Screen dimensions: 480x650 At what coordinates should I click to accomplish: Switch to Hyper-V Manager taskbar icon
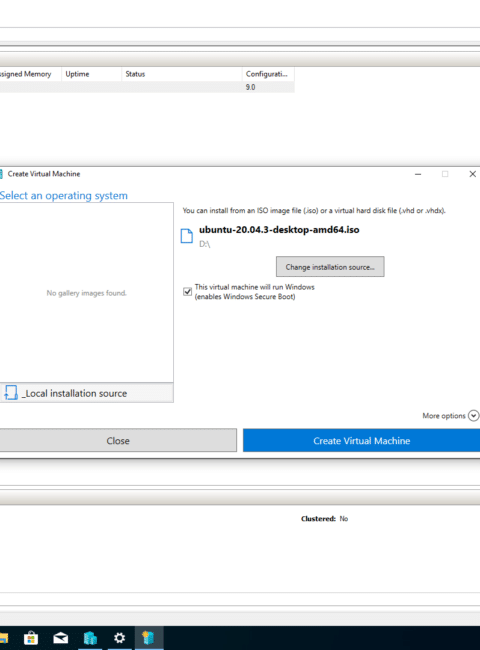coord(148,638)
